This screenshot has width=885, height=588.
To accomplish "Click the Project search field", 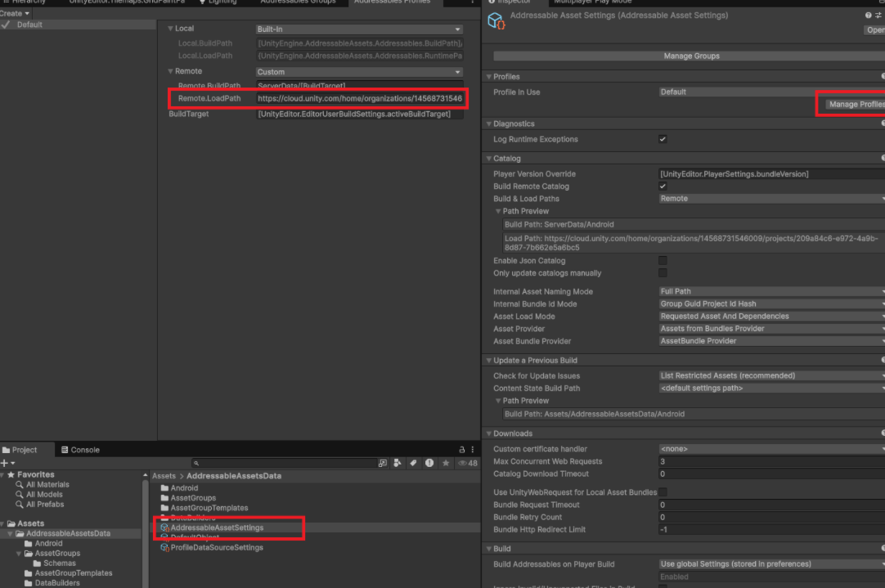I will point(283,464).
